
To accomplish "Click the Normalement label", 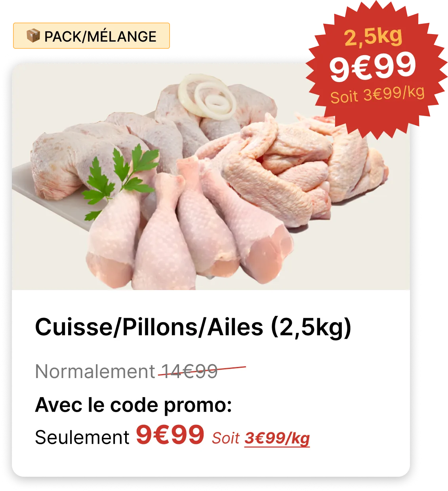I will (x=95, y=372).
